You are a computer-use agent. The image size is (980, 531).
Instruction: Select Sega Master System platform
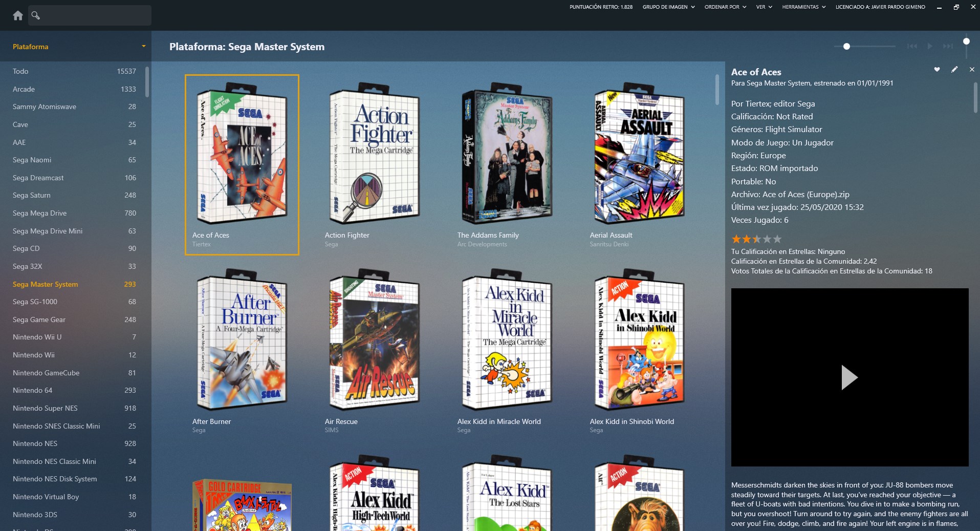coord(74,284)
